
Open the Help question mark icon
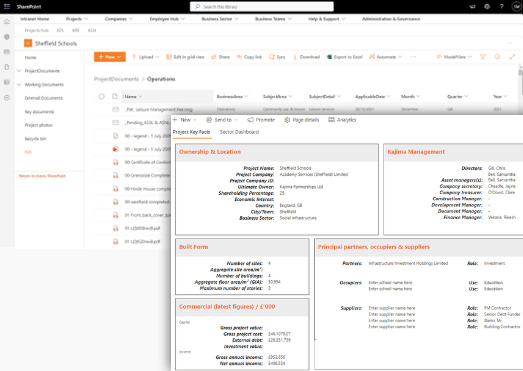click(x=501, y=6)
